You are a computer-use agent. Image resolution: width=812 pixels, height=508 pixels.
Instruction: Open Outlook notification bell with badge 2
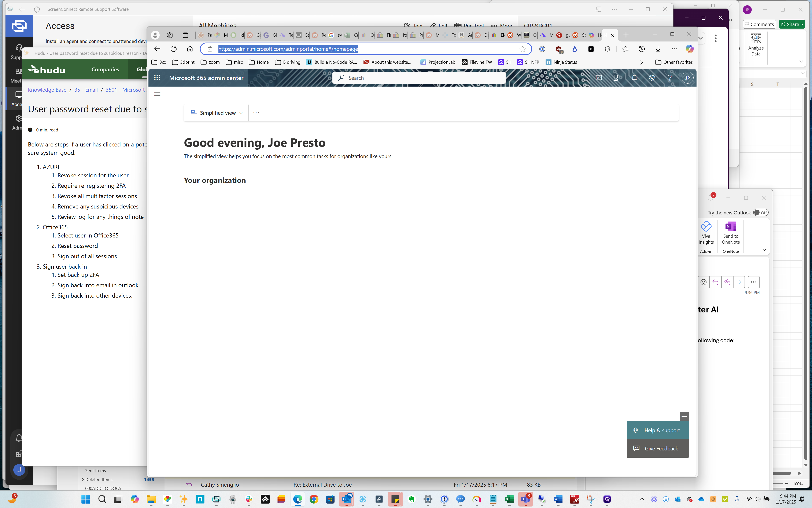pos(711,197)
